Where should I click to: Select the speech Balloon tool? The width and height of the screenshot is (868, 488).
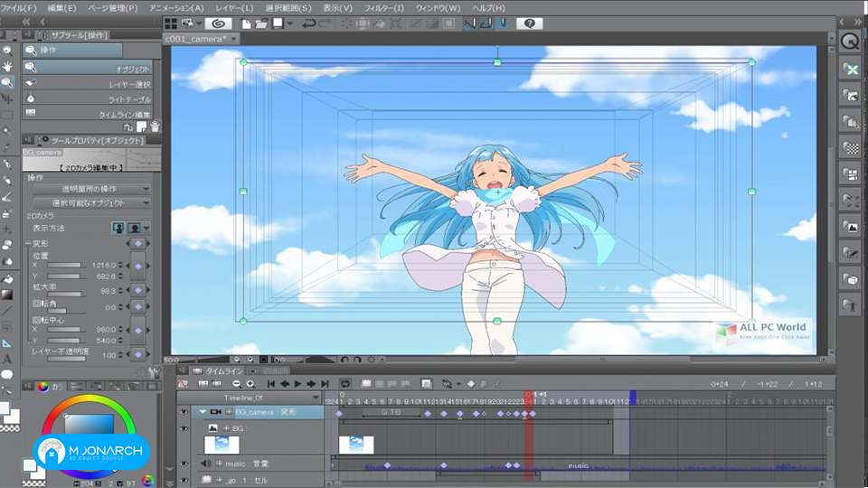point(7,374)
